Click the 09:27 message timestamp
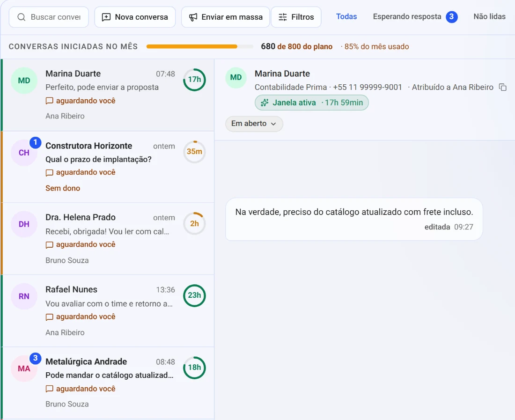The height and width of the screenshot is (420, 515). 464,227
